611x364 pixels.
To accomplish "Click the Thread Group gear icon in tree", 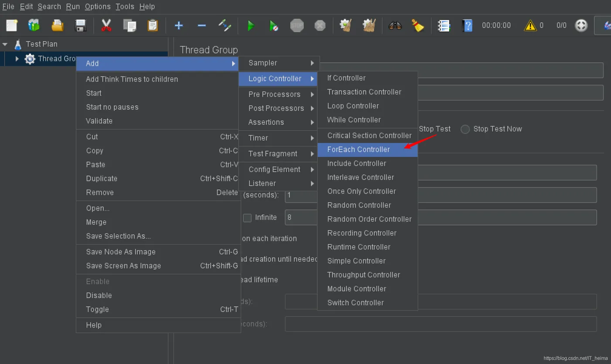I will click(30, 59).
